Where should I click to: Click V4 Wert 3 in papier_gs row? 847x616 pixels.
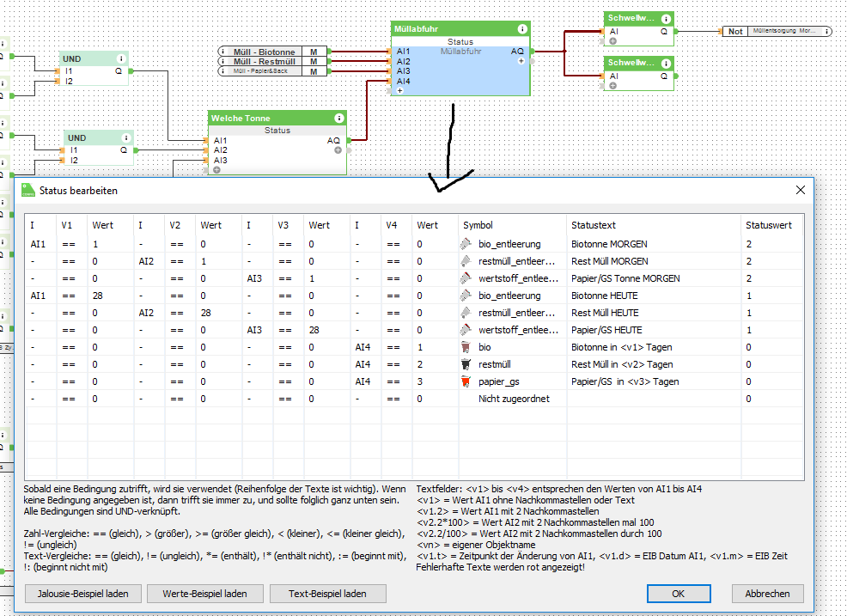435,382
